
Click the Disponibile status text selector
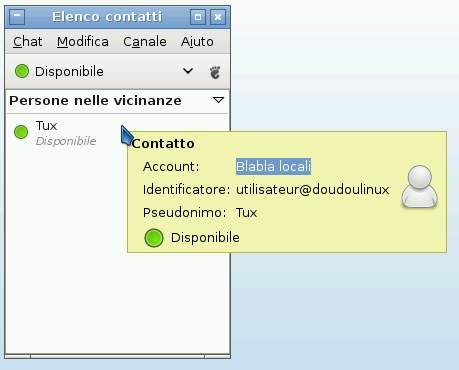69,71
